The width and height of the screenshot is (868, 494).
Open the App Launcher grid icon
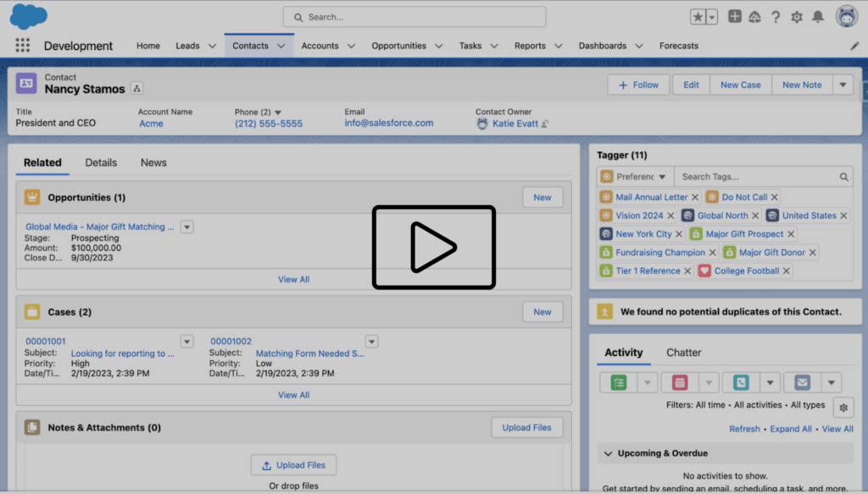(23, 46)
